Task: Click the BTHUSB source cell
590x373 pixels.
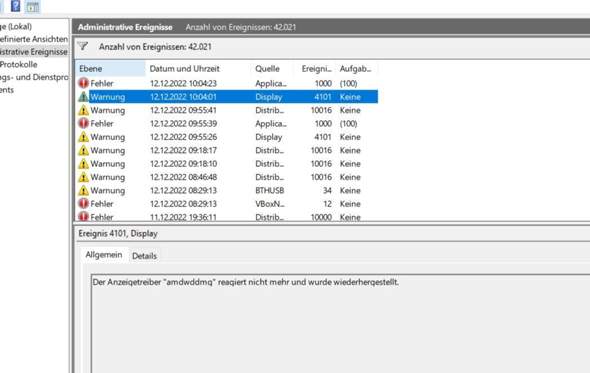Action: pyautogui.click(x=269, y=190)
